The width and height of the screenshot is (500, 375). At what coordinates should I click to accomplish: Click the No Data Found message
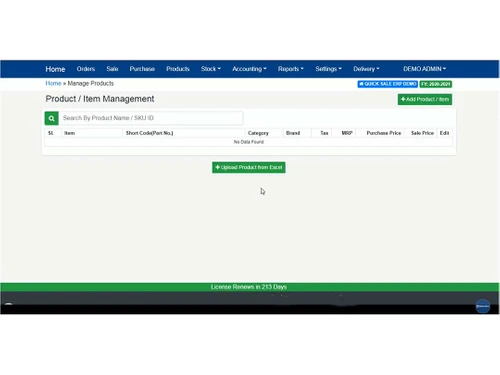[249, 142]
